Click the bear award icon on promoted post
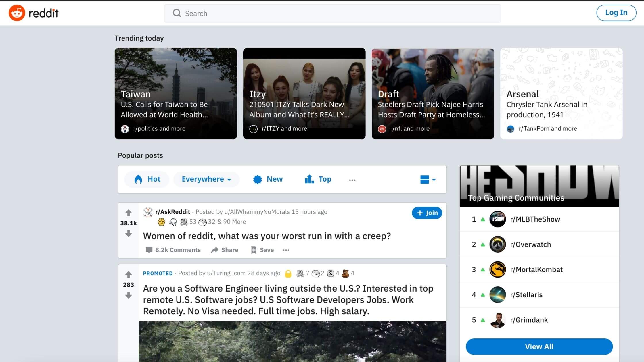The image size is (644, 362). pyautogui.click(x=346, y=273)
